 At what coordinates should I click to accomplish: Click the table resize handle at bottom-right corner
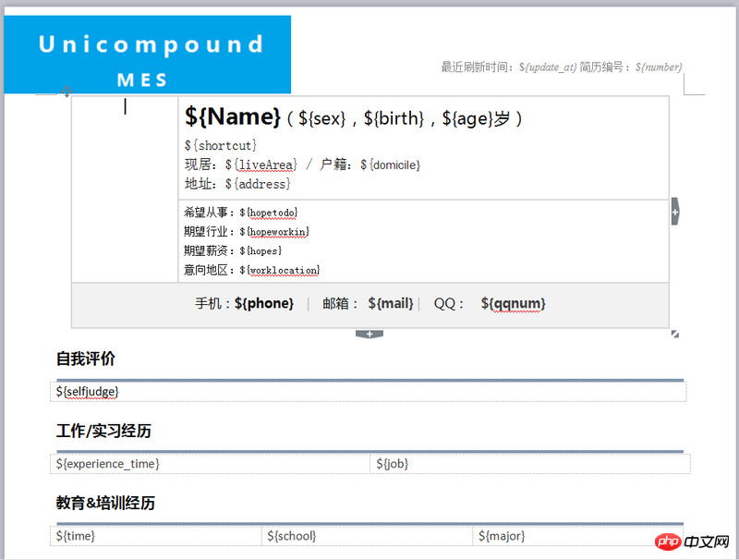pos(674,334)
